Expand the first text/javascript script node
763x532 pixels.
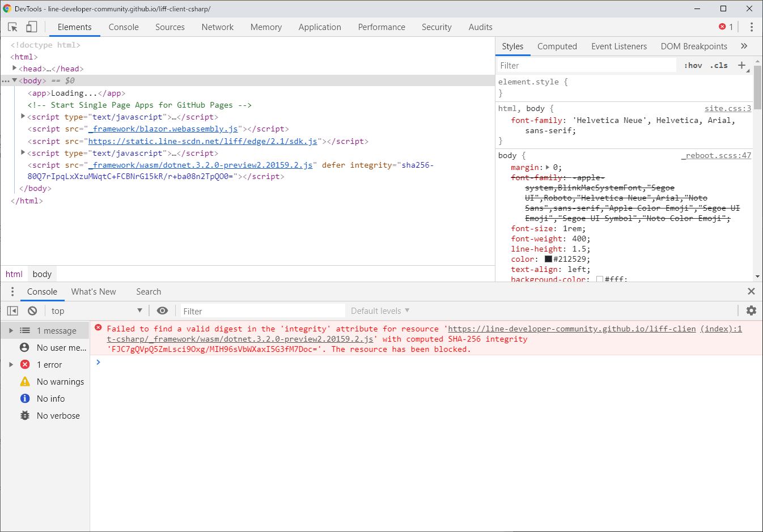[23, 117]
